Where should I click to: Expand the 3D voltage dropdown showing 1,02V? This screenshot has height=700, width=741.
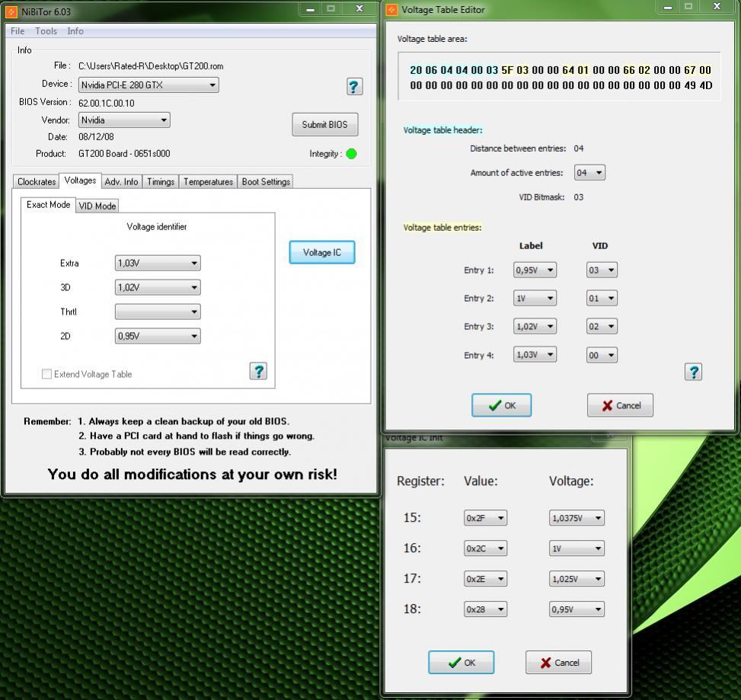[158, 287]
